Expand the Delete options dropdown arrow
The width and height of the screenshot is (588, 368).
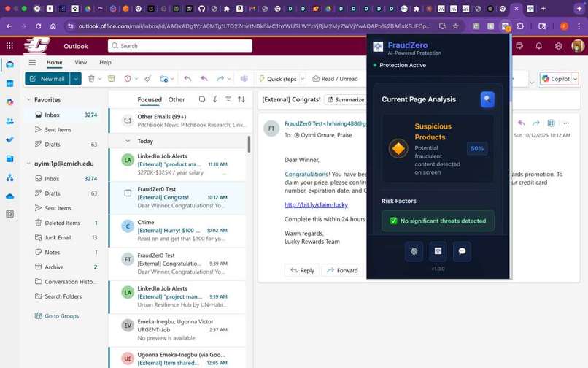coord(100,79)
